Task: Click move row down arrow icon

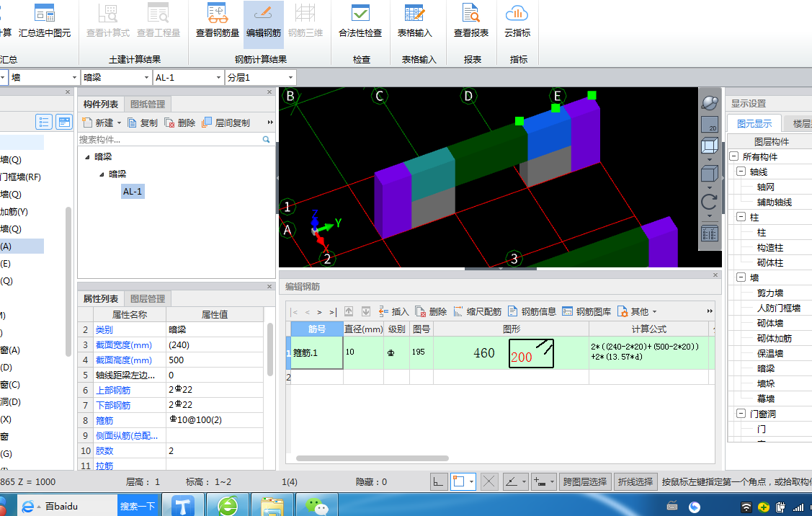Action: click(365, 311)
